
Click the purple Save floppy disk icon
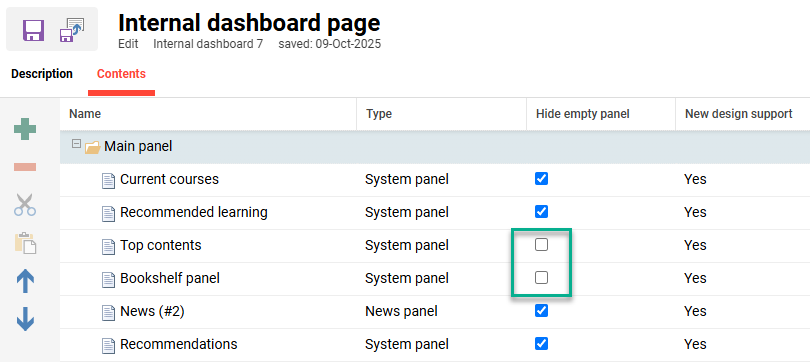33,30
